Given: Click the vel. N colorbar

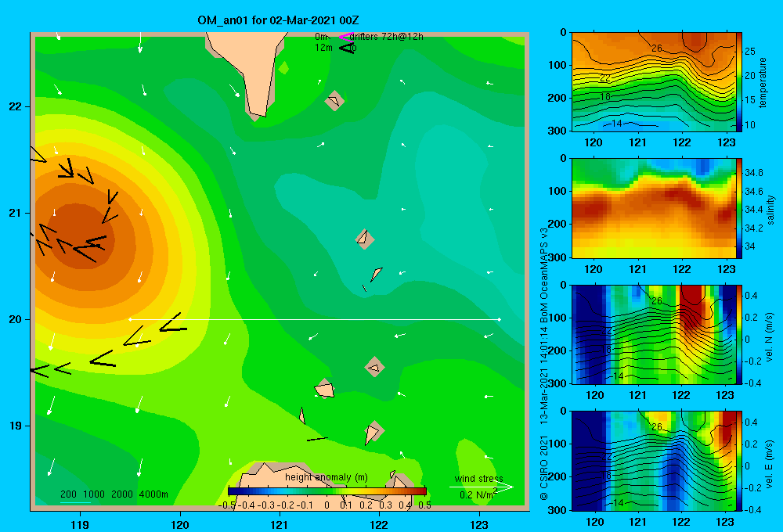Looking at the screenshot, I should click(x=739, y=334).
